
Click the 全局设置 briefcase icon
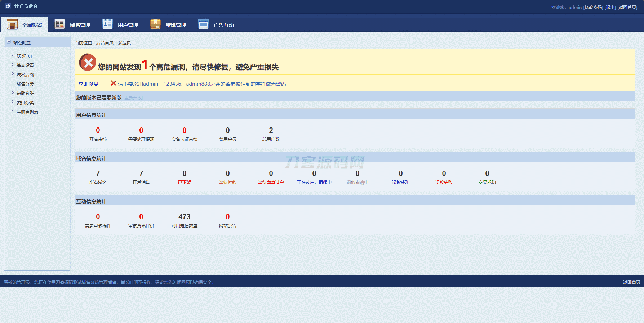click(x=12, y=24)
